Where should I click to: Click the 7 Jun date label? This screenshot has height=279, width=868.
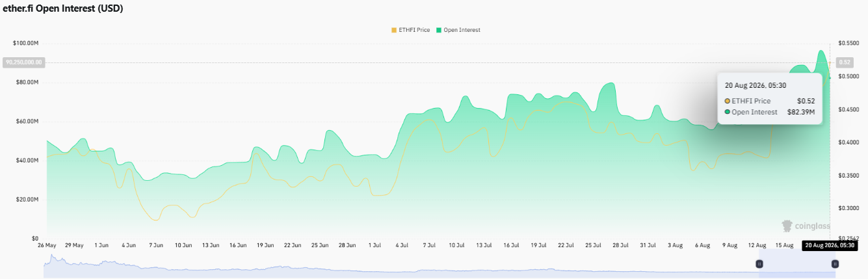(x=155, y=245)
